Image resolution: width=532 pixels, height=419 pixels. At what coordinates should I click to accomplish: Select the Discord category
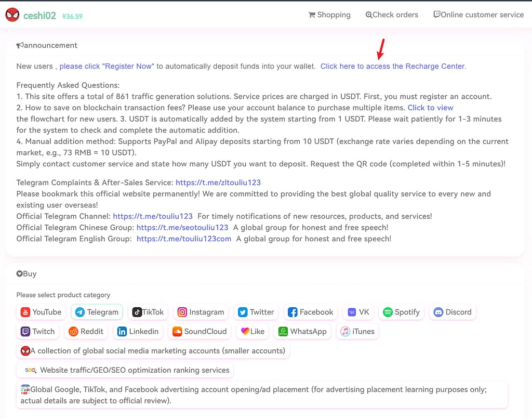(x=452, y=312)
